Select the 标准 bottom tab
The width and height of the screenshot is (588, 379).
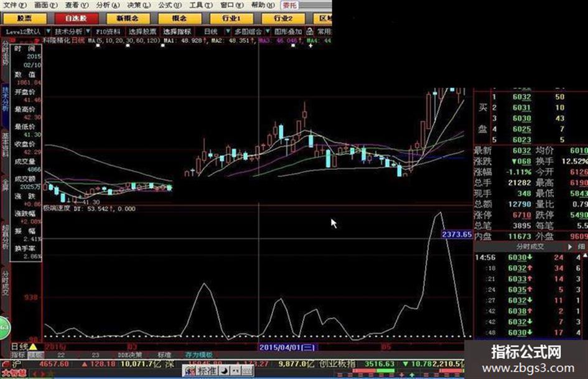tap(164, 355)
